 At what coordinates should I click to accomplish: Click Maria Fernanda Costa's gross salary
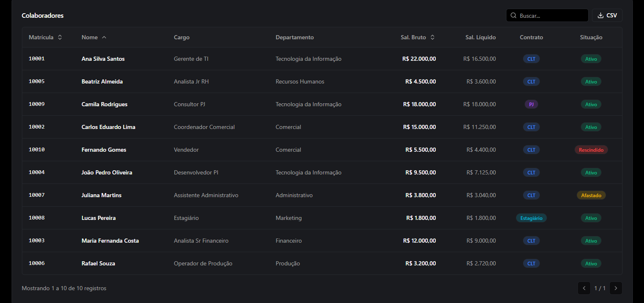pos(419,241)
